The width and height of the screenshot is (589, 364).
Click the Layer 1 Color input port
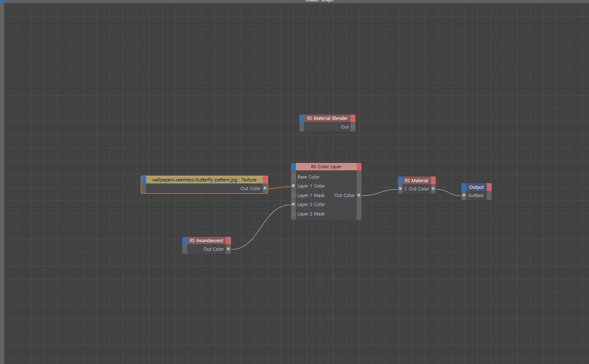[x=293, y=186]
